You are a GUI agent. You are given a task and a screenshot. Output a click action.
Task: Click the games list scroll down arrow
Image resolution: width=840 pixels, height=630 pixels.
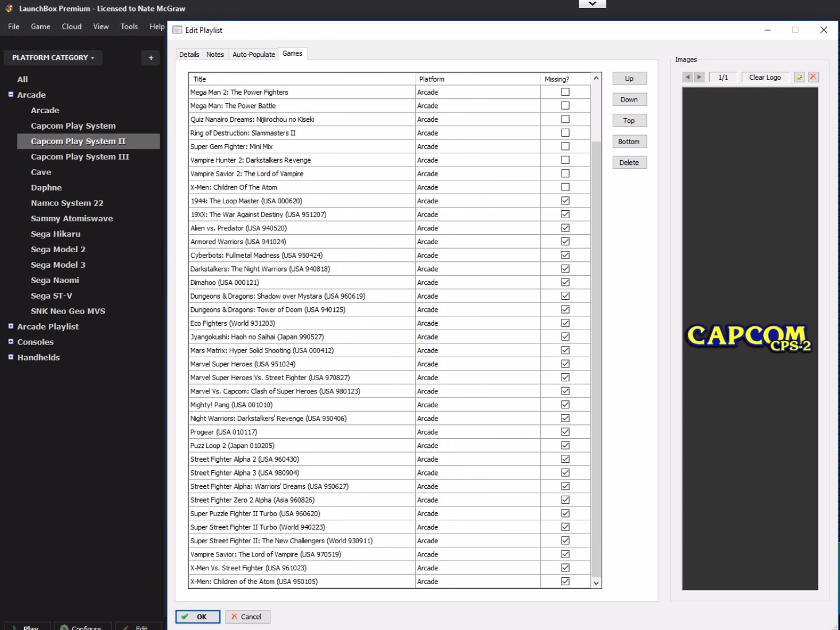click(596, 583)
